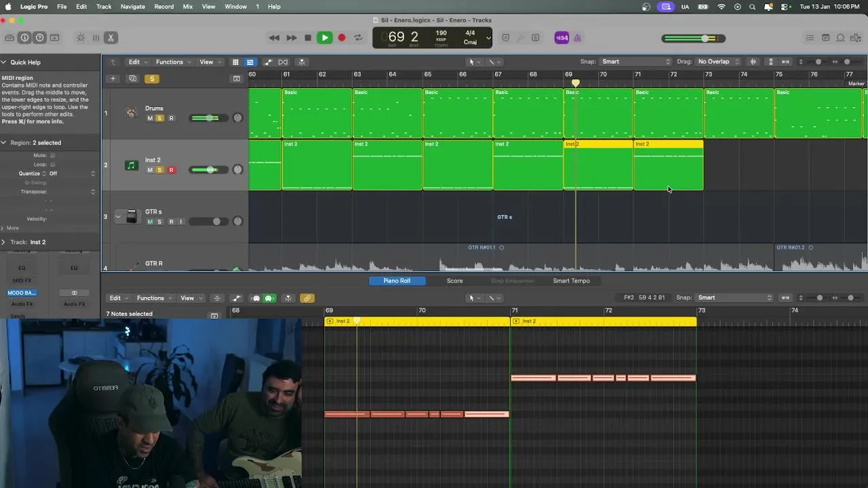868x488 pixels.
Task: Solo the Drums track
Action: pyautogui.click(x=160, y=118)
